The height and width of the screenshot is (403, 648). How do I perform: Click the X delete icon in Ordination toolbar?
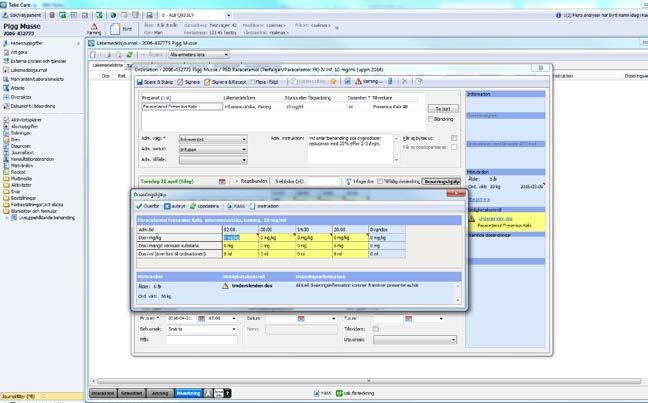(405, 81)
